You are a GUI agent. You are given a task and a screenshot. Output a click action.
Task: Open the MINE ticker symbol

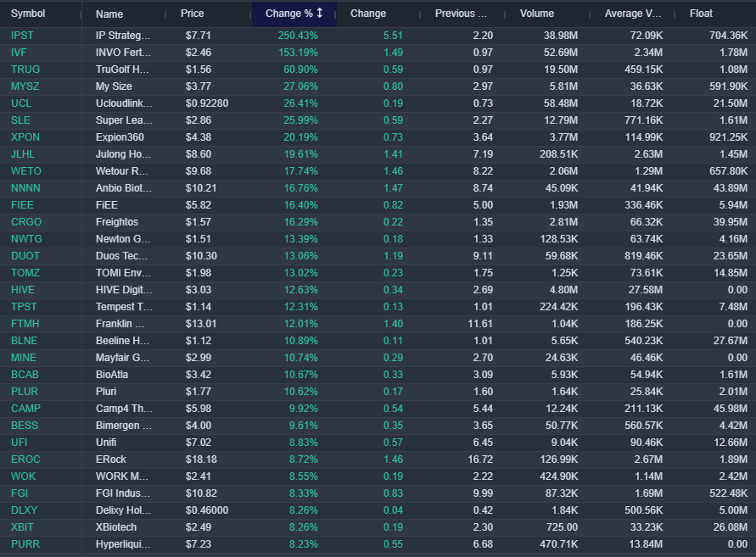click(x=23, y=358)
